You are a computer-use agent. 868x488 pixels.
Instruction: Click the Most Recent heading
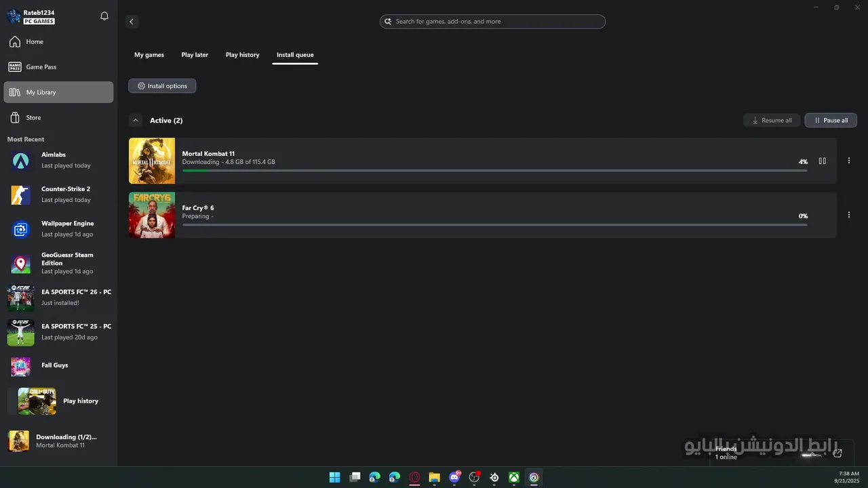[26, 139]
